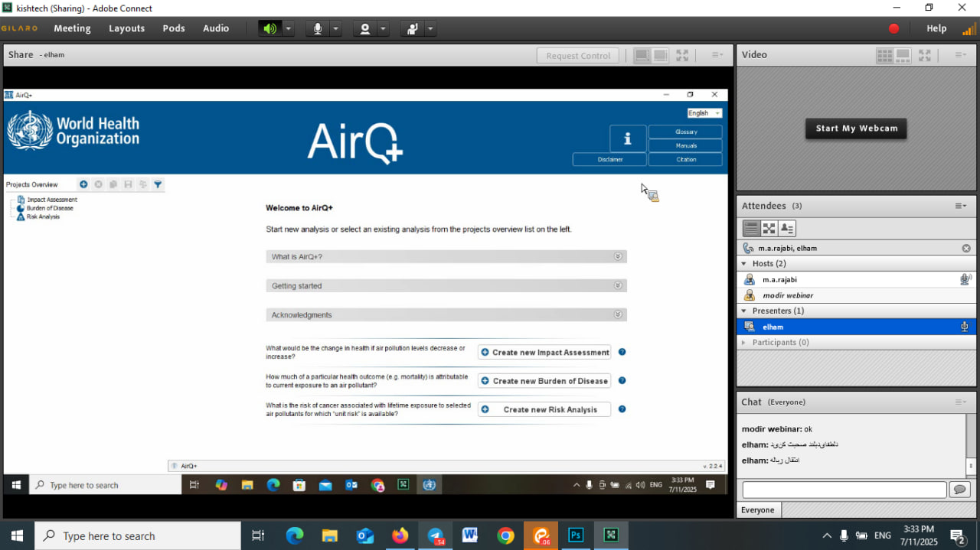Screen dimensions: 980x550
Task: Click Create new Risk Analysis button
Action: [544, 409]
